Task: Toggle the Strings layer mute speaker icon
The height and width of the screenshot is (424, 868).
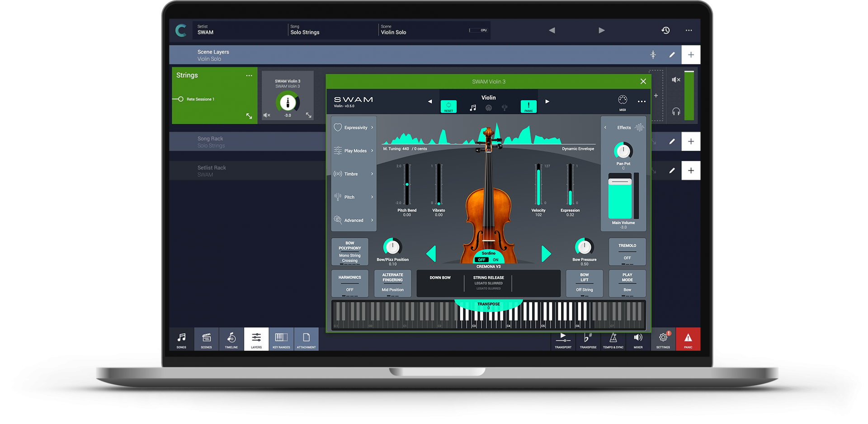Action: point(676,80)
